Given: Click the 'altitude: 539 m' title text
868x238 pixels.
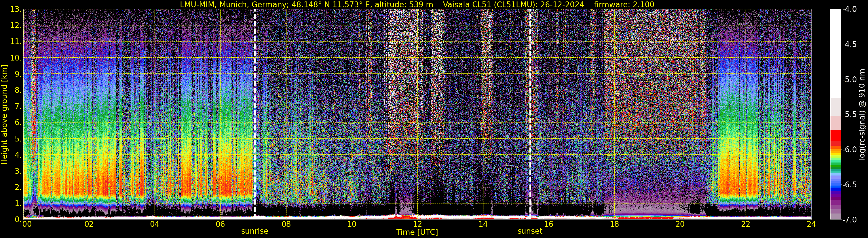Looking at the screenshot, I should click(x=404, y=4).
